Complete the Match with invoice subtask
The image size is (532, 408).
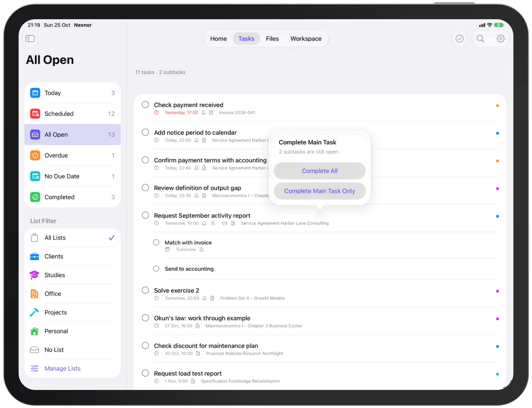coord(156,242)
